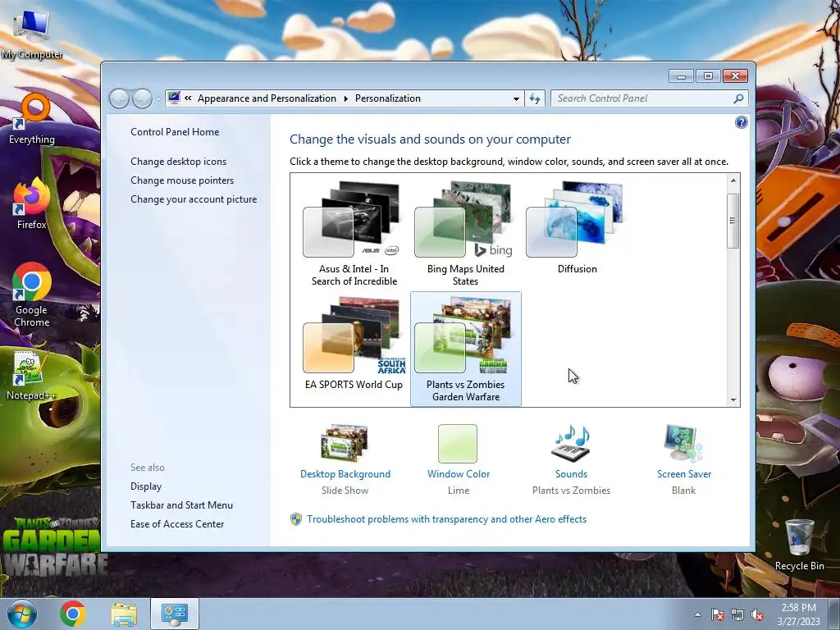840x630 pixels.
Task: Click Action Center flag tray icon
Action: pyautogui.click(x=718, y=615)
